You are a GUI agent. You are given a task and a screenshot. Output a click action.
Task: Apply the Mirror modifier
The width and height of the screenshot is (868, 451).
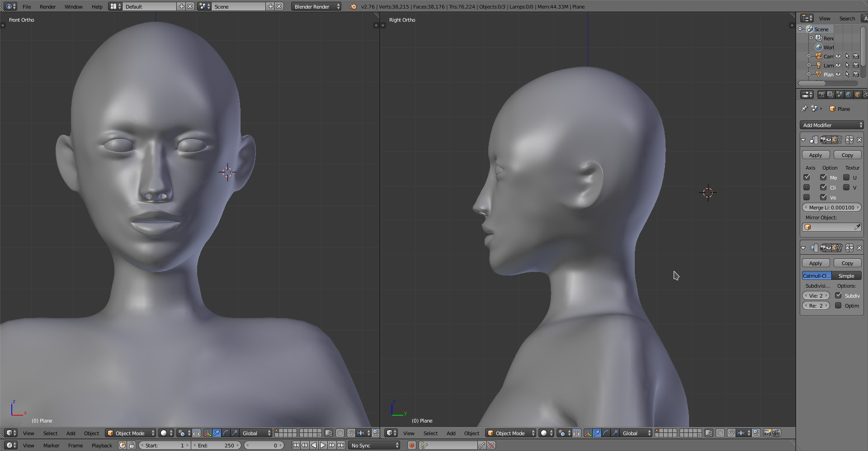pyautogui.click(x=816, y=155)
